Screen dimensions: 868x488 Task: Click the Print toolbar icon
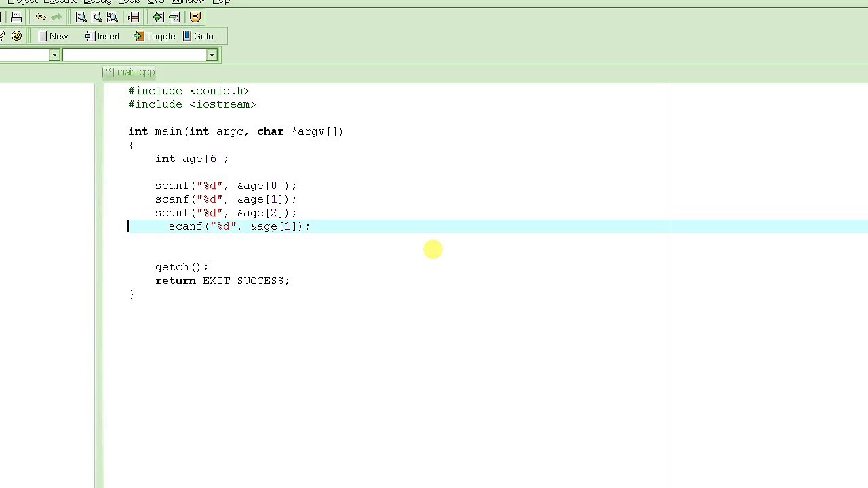click(16, 17)
